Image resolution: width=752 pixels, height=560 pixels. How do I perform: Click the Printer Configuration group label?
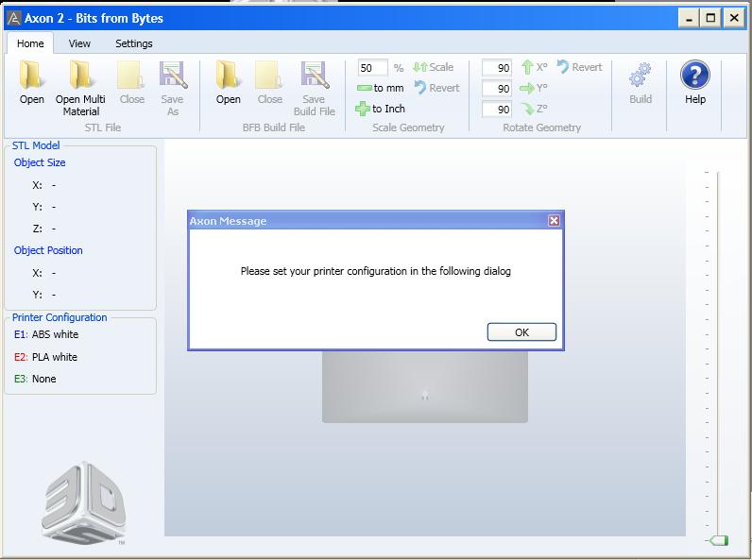pyautogui.click(x=60, y=317)
